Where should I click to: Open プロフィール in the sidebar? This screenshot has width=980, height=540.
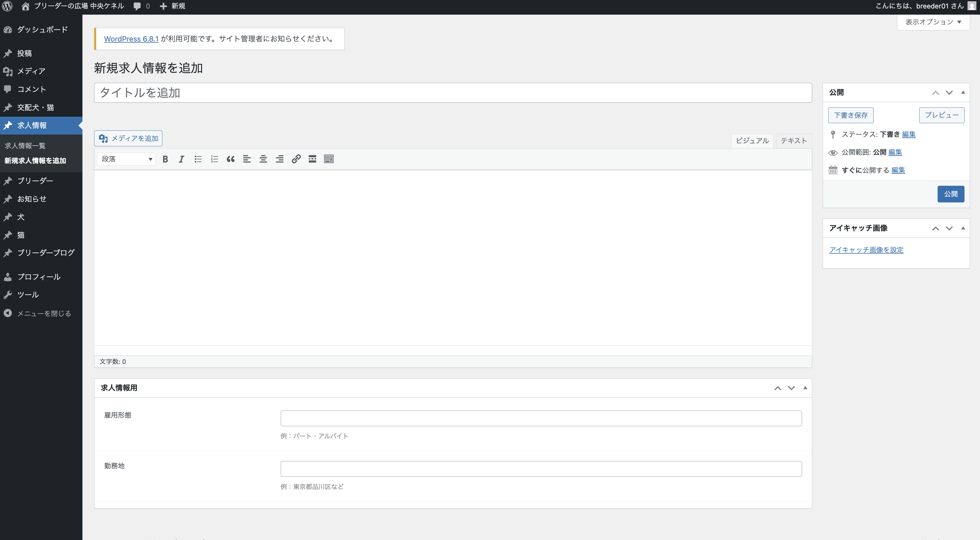[41, 277]
